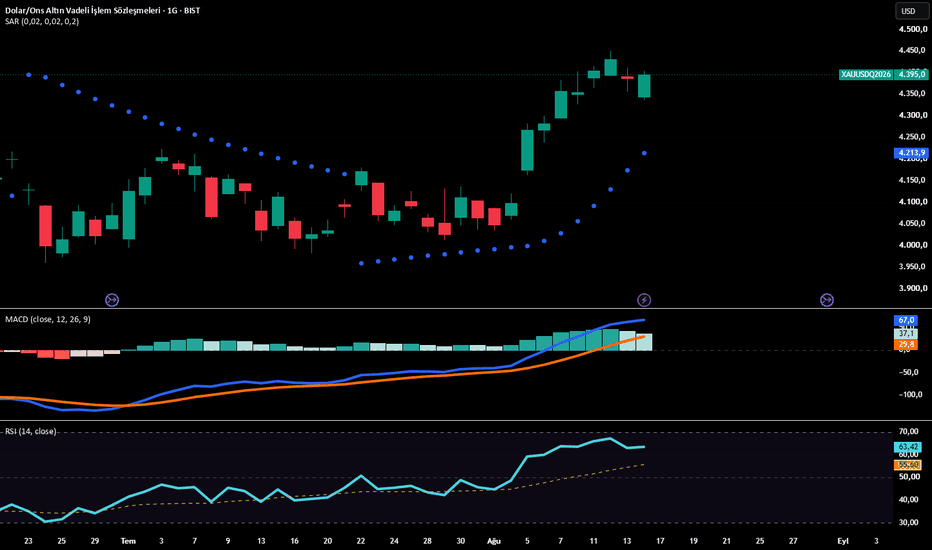932x550 pixels.
Task: Click the blue 67,0 MACD value tag
Action: [906, 320]
